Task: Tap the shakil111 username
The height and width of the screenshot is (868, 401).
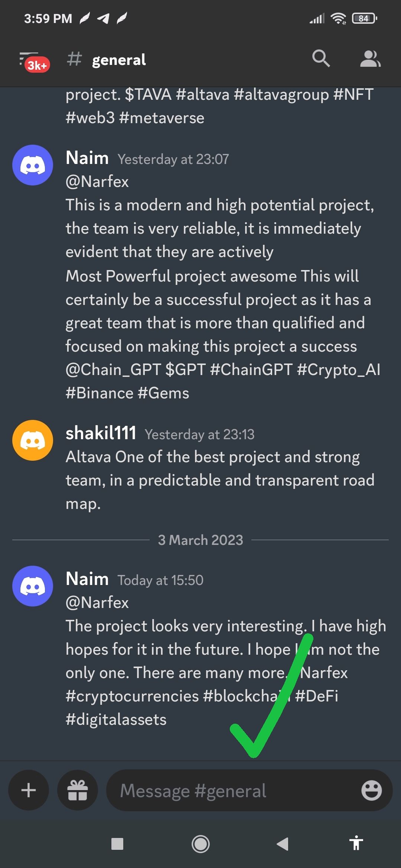Action: (x=101, y=433)
